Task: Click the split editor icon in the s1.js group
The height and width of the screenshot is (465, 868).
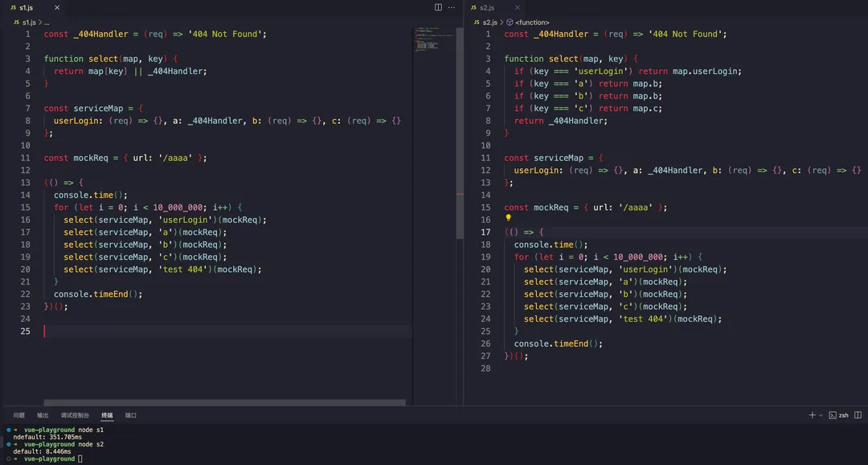Action: pyautogui.click(x=438, y=7)
